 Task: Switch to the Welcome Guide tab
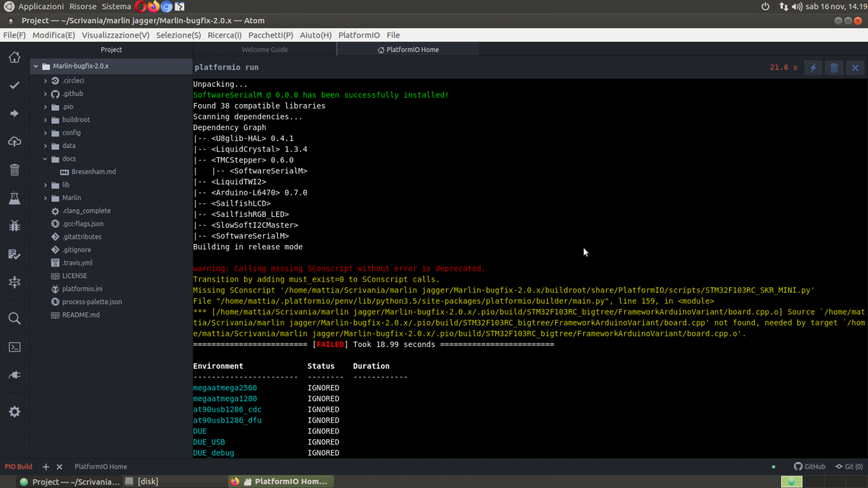pyautogui.click(x=264, y=50)
